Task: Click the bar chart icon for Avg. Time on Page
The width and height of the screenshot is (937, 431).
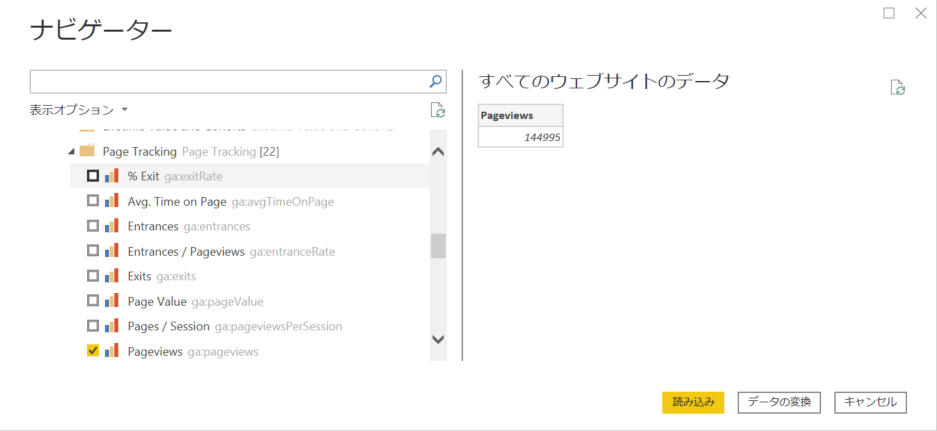Action: (x=112, y=201)
